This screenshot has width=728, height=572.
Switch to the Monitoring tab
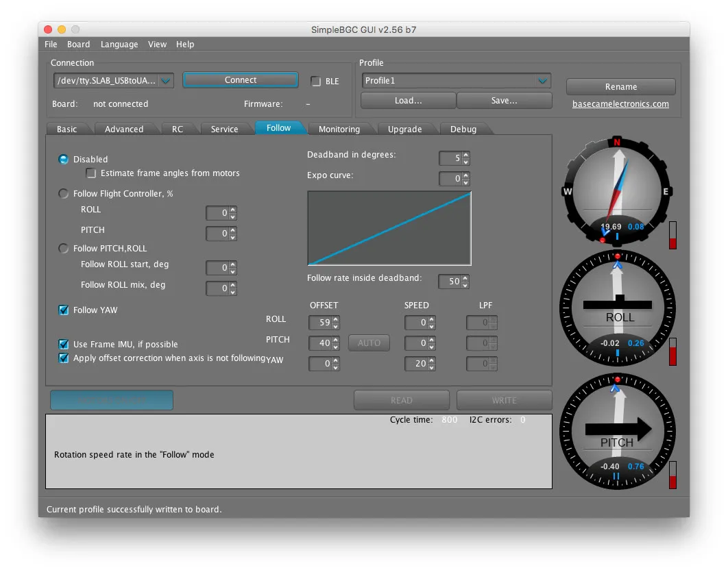(x=339, y=129)
